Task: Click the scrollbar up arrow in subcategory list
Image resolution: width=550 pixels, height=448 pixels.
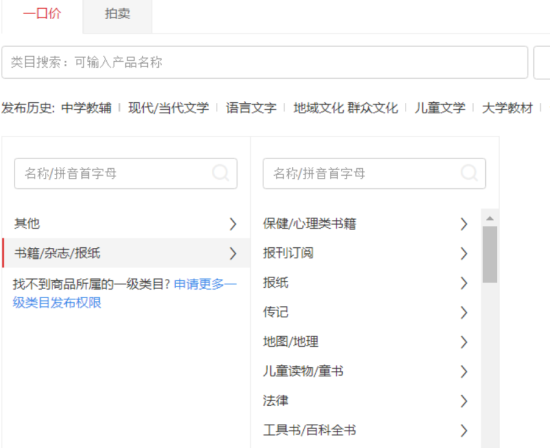Action: point(490,218)
